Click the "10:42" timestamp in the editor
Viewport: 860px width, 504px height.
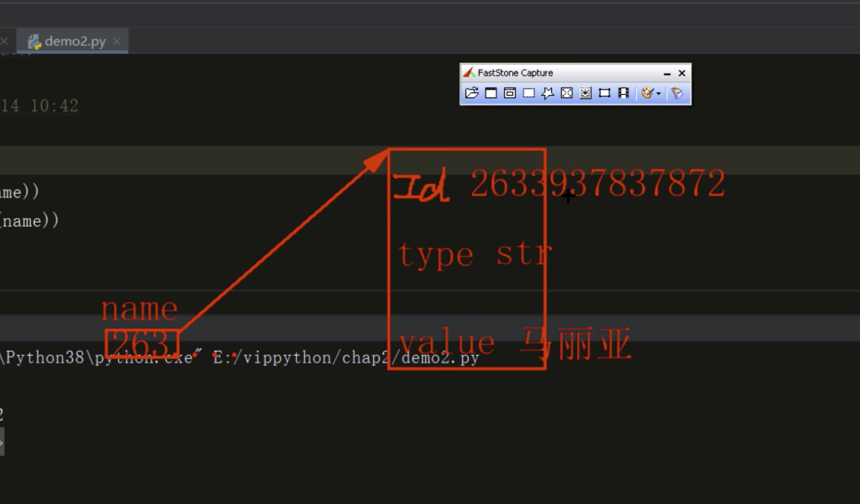(x=55, y=106)
